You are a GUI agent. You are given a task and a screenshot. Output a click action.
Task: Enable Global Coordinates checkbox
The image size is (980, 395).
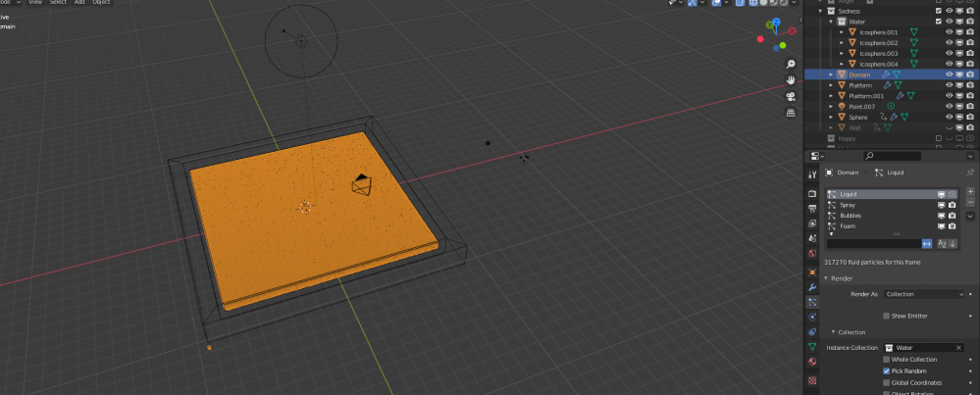point(886,383)
